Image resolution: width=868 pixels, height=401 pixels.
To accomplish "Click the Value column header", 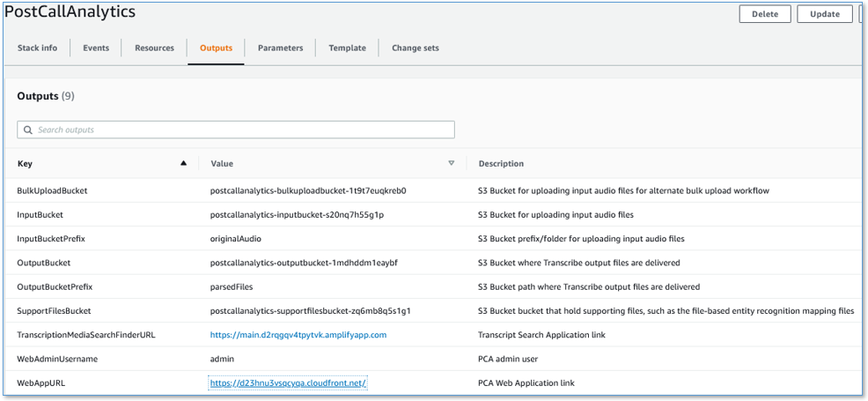I will [222, 164].
